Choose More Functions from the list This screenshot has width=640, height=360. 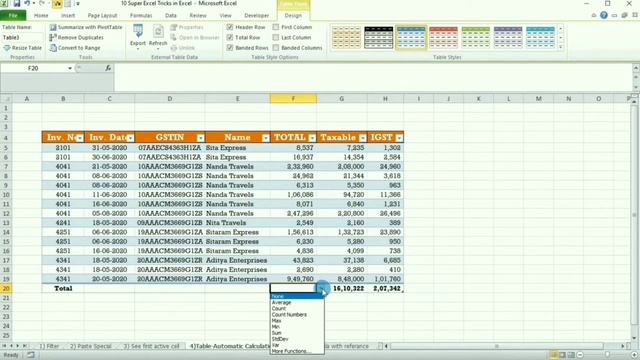297,351
